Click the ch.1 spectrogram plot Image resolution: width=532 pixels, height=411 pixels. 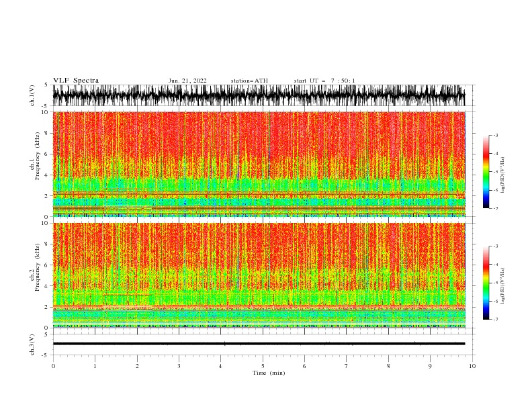(x=259, y=164)
